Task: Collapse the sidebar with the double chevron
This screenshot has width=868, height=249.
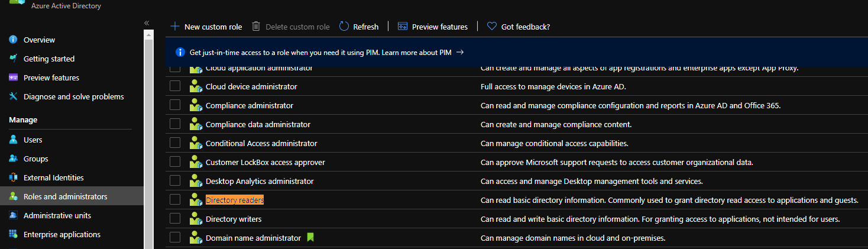Action: (147, 23)
